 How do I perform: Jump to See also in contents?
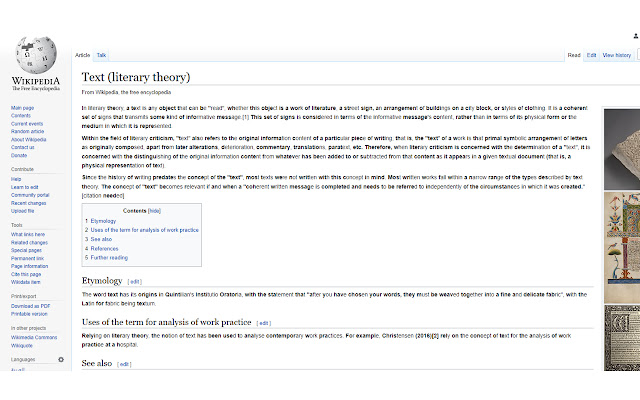(101, 239)
